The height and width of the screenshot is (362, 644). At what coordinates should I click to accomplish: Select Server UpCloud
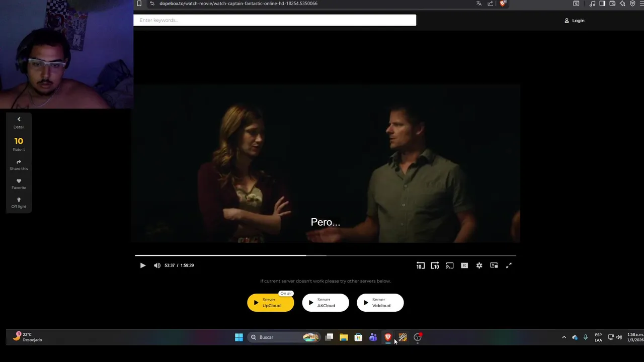[271, 303]
